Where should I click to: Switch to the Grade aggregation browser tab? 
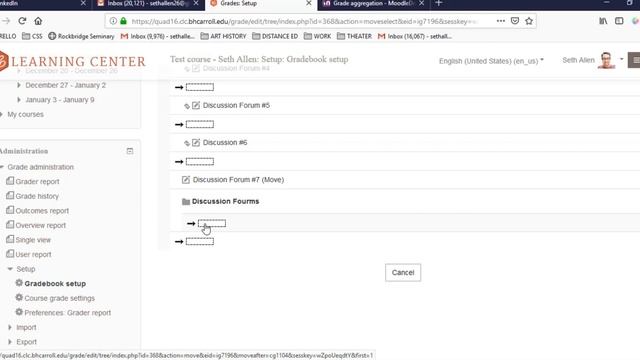click(372, 4)
